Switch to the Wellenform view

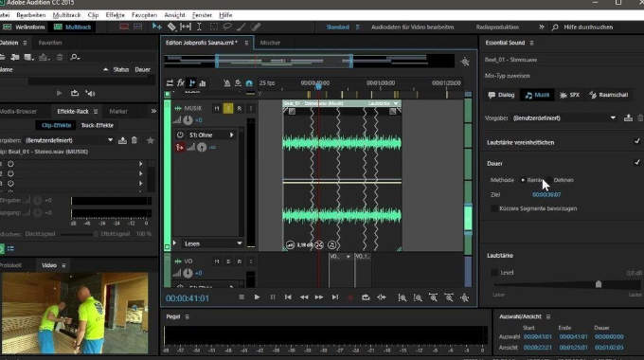[x=26, y=27]
